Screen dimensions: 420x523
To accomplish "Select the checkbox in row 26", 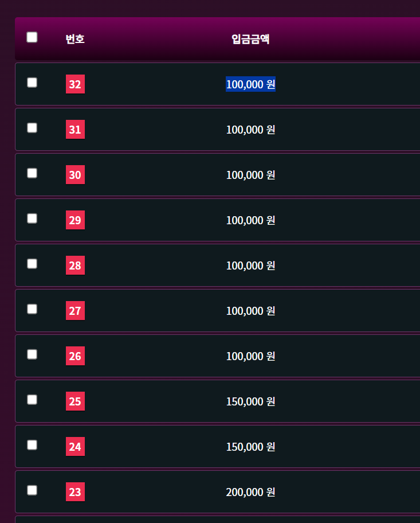I will click(32, 354).
